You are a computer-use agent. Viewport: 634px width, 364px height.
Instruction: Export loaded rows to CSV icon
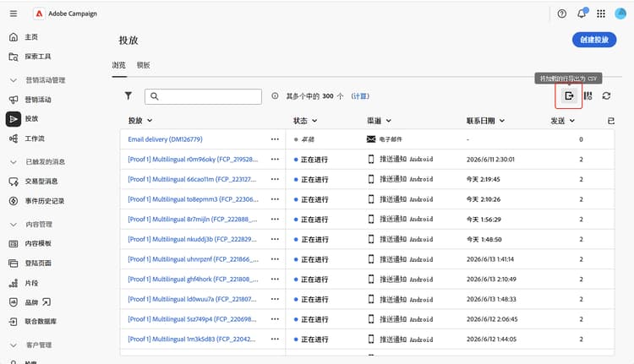click(x=569, y=95)
